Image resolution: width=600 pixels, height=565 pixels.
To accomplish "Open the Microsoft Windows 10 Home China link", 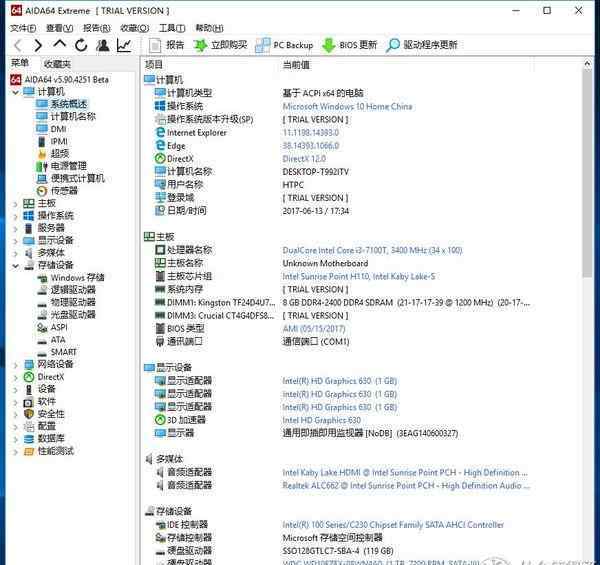I will [x=347, y=106].
